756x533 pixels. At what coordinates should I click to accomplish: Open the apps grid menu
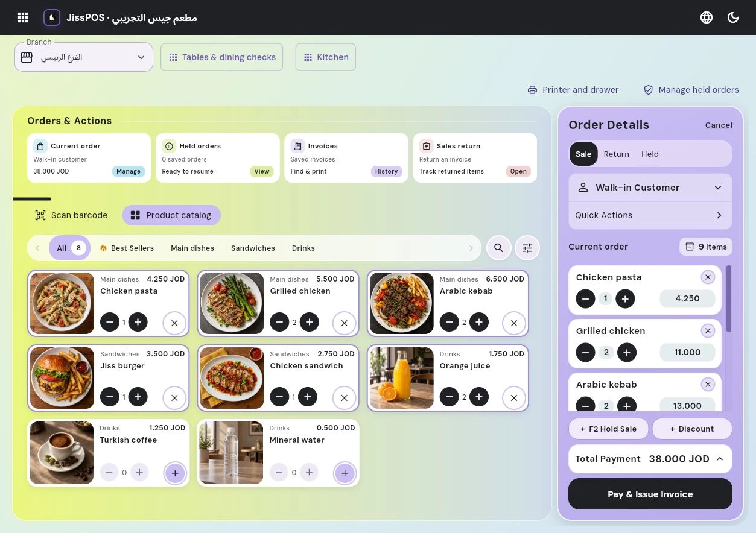23,17
